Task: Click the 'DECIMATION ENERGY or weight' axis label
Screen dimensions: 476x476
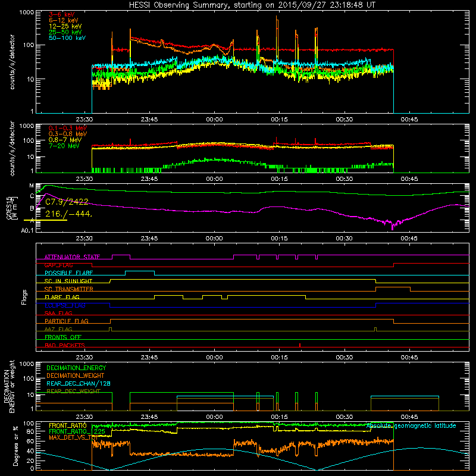Action: 9,386
